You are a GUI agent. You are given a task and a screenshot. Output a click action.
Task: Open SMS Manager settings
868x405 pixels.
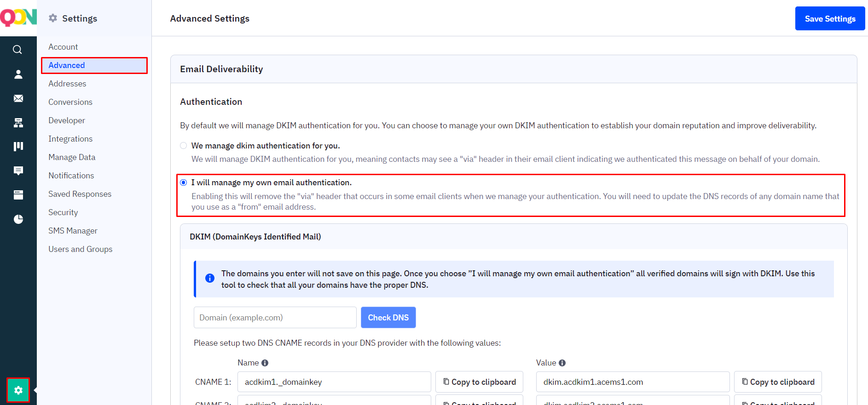point(73,231)
